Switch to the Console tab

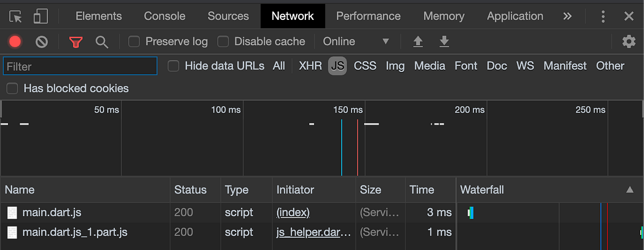[x=165, y=16]
